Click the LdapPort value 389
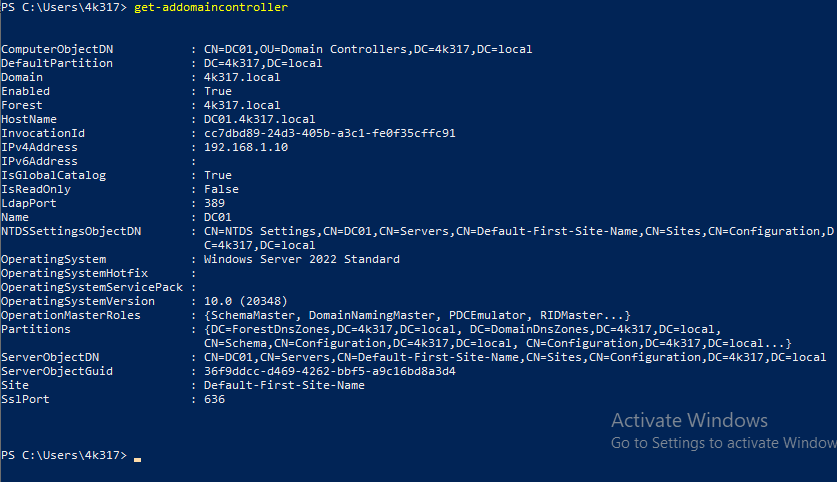Screen dimensions: 837x482 tap(214, 203)
